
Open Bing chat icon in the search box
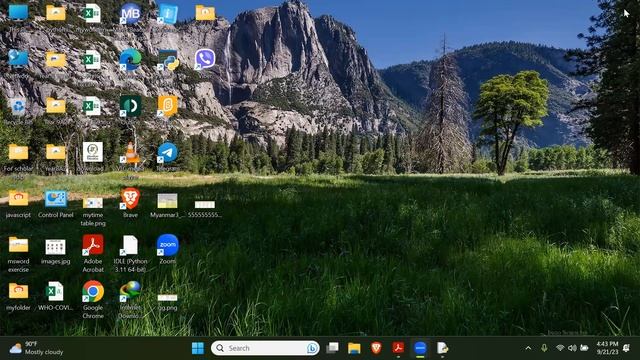coord(312,348)
